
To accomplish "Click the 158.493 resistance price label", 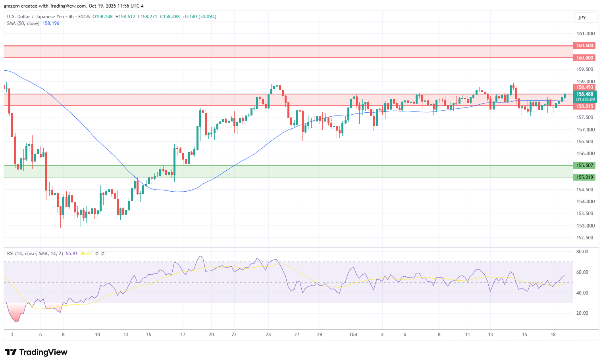I will pos(585,87).
